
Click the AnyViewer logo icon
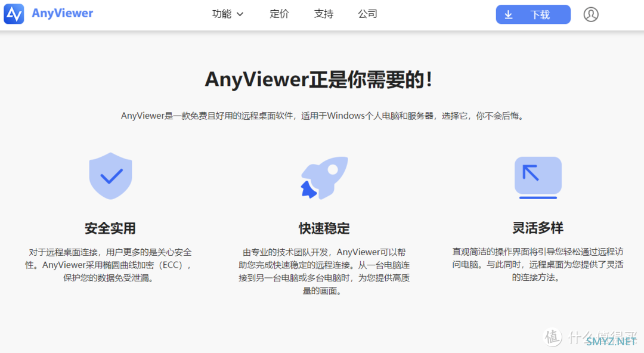[14, 14]
